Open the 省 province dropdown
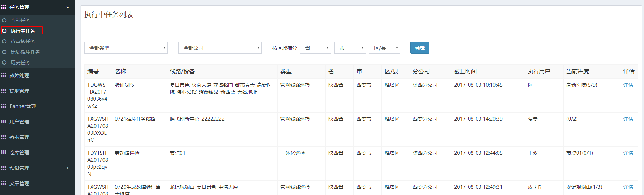 click(x=316, y=48)
